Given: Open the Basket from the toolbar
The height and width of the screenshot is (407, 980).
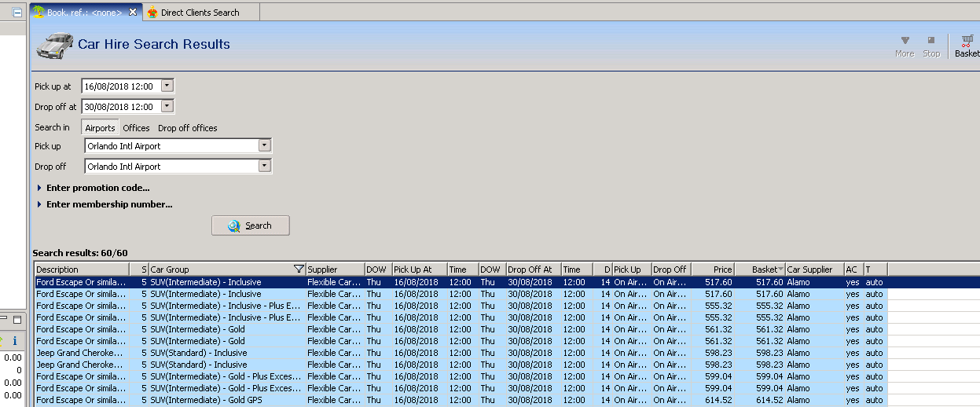Looking at the screenshot, I should pos(967,46).
